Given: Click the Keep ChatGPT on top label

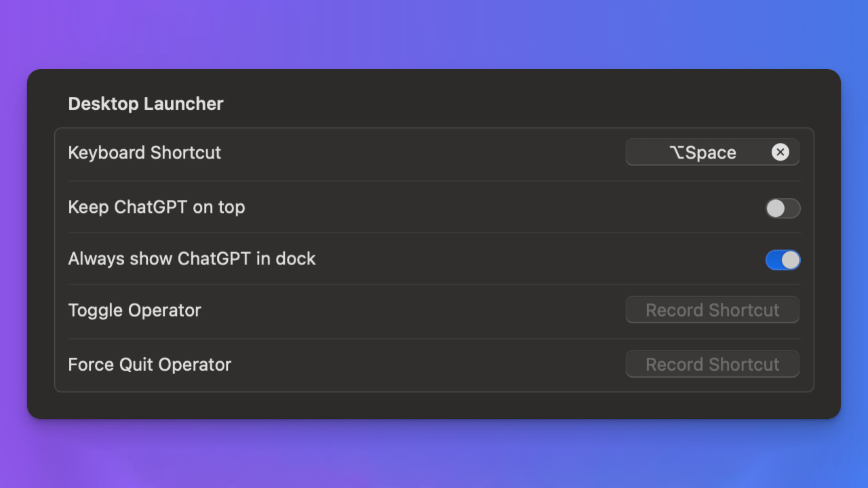Looking at the screenshot, I should [x=157, y=207].
